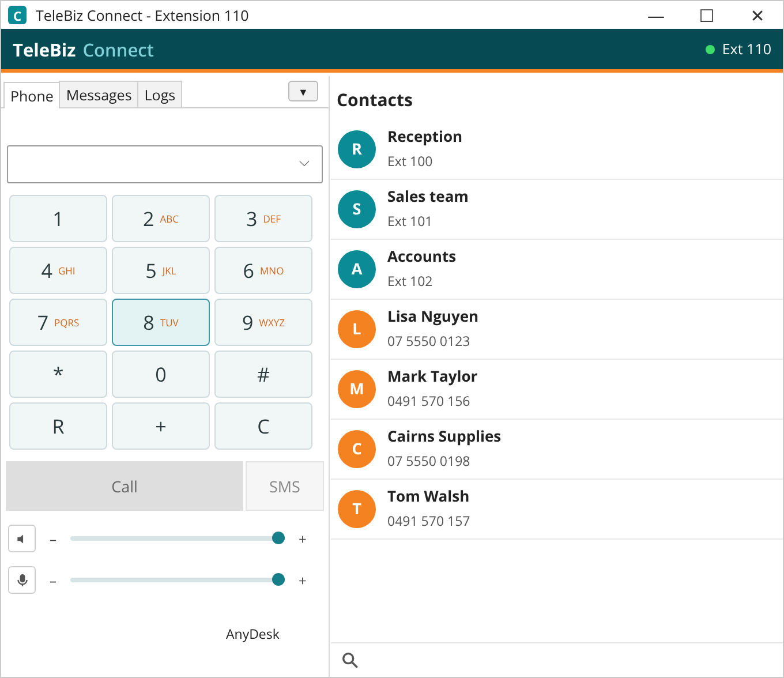This screenshot has width=784, height=678.
Task: Click Accounts' A avatar
Action: pos(357,269)
